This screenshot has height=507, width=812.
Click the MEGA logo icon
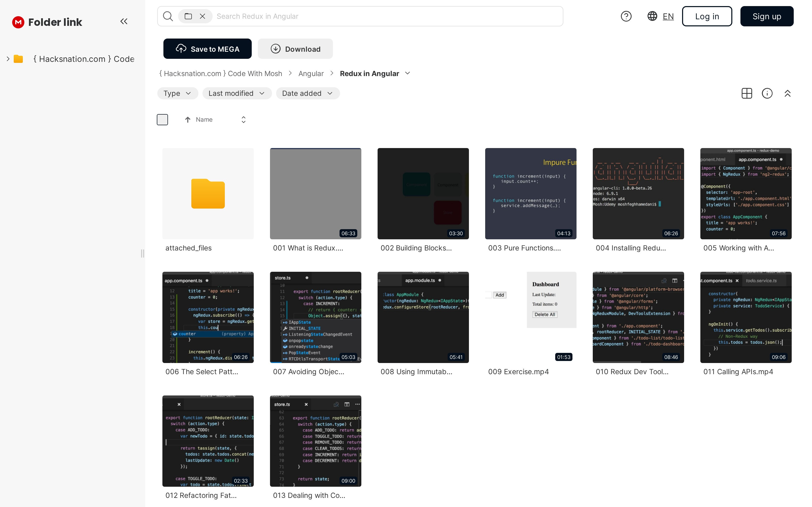click(18, 22)
